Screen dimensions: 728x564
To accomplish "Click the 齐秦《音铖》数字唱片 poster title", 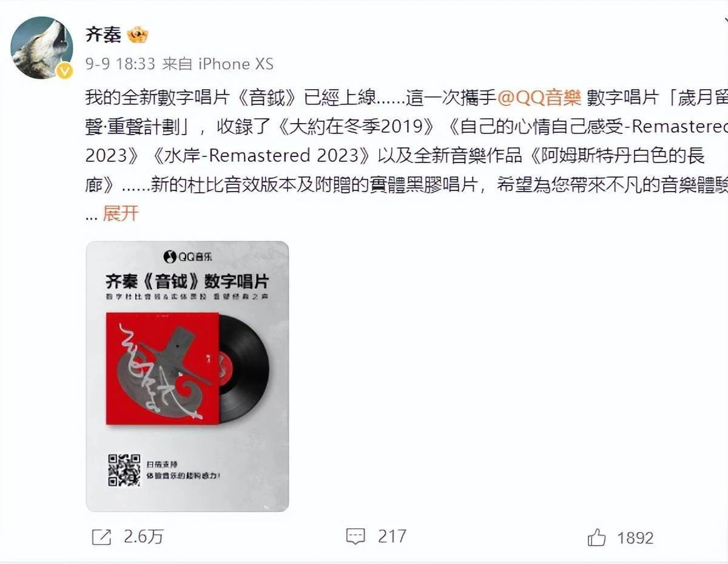I will tap(187, 281).
